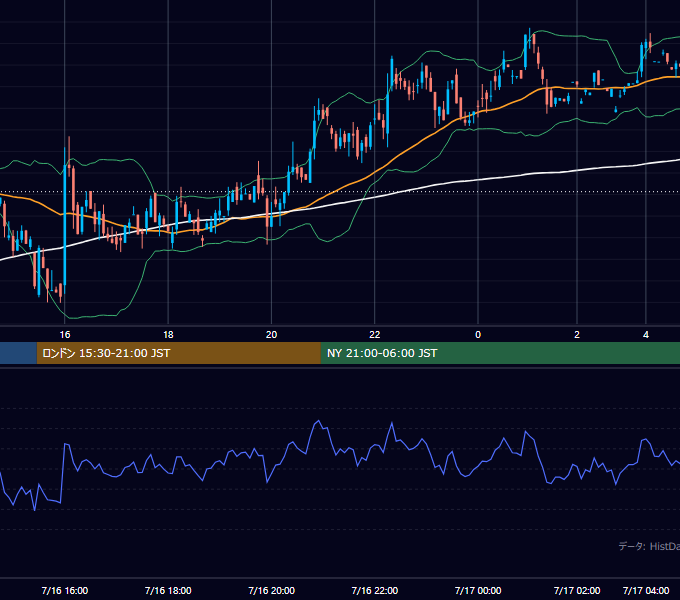
Task: Click the hour label 0 on price chart axis
Action: (478, 334)
